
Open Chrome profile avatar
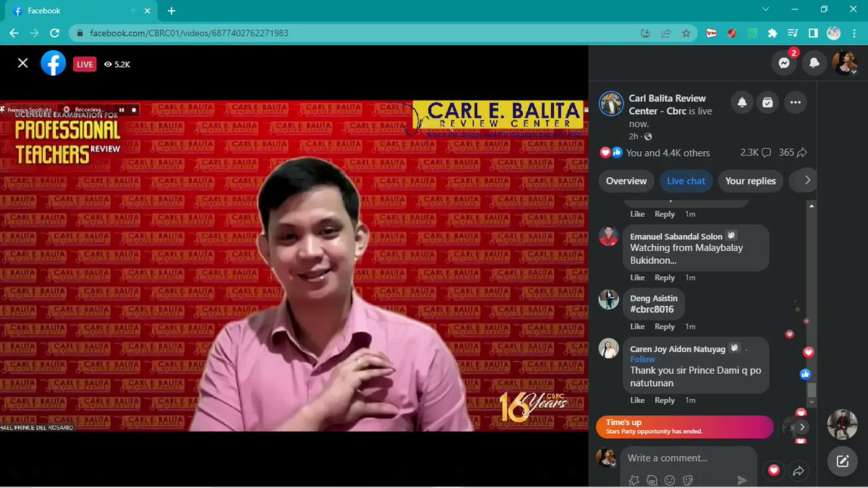click(x=833, y=33)
